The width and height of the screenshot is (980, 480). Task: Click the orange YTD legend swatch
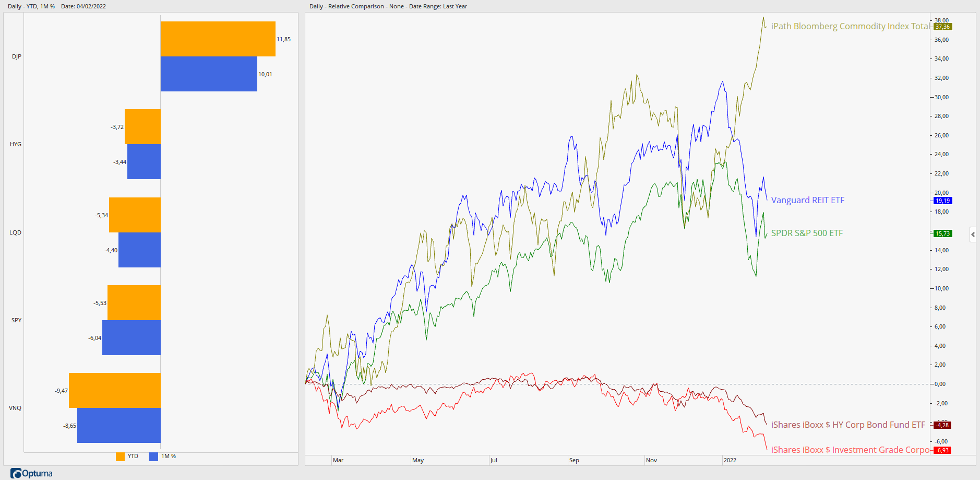(120, 456)
